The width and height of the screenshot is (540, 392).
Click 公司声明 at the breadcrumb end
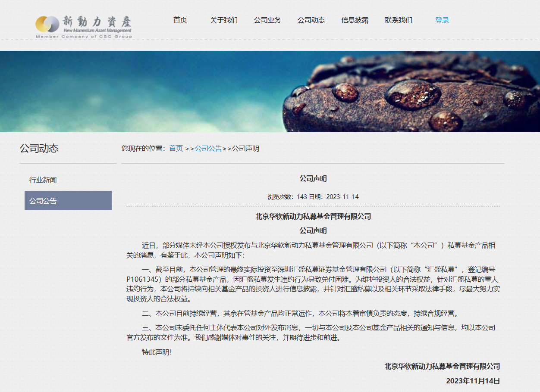[246, 149]
